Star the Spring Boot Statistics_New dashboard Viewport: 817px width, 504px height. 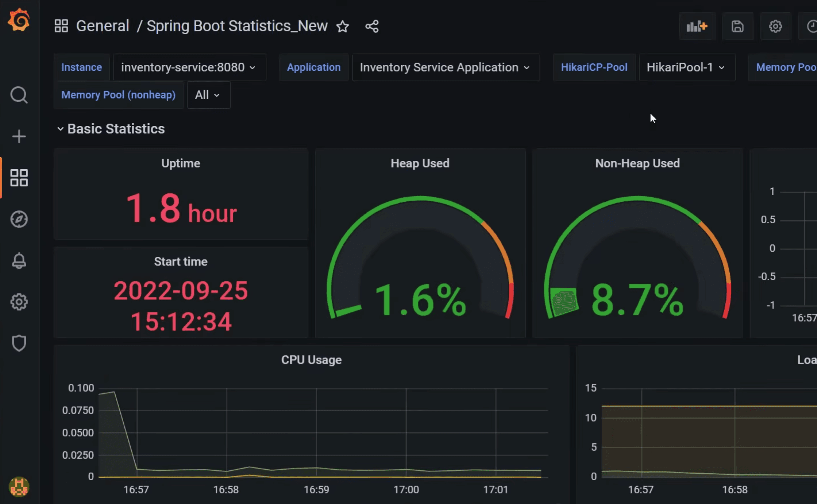[x=342, y=26]
